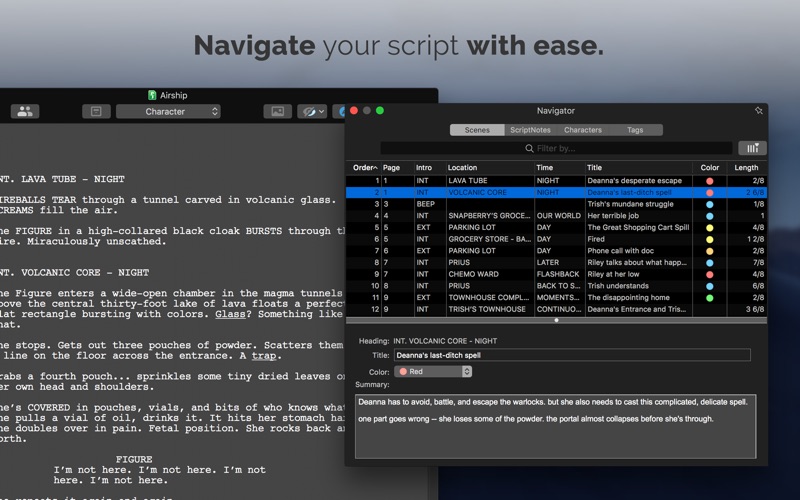Click INT. VOLCANIC CORE - NIGHT heading in script
This screenshot has width=800, height=500.
(74, 272)
